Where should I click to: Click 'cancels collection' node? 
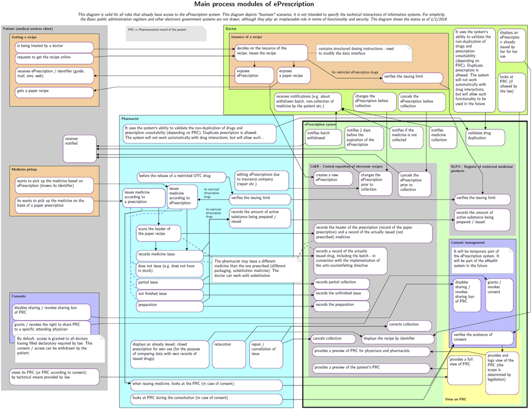pos(333,339)
